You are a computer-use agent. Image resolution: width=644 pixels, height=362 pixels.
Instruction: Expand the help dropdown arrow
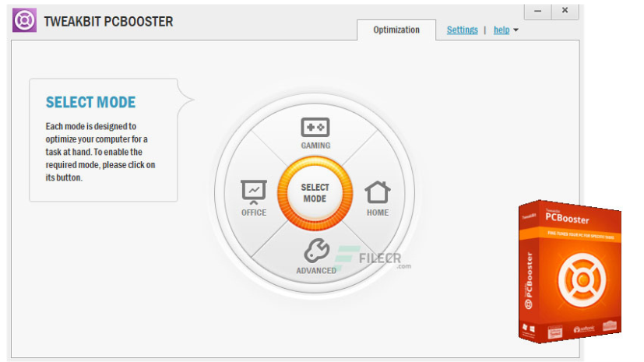point(516,30)
